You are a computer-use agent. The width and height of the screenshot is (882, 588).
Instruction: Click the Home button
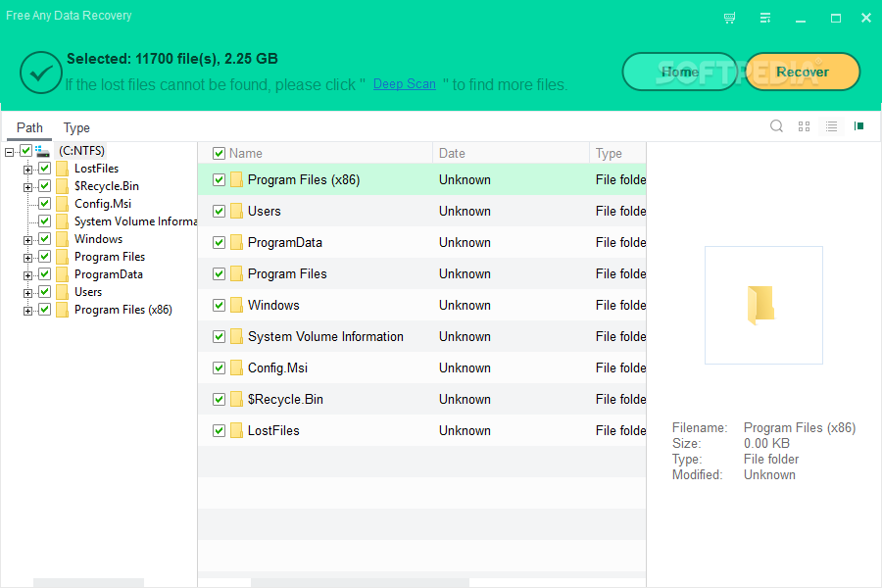tap(679, 72)
